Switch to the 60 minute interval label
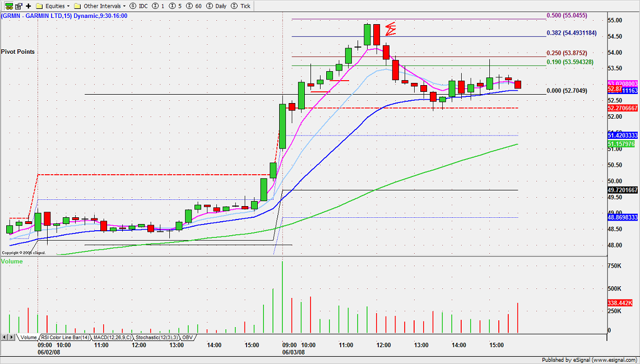Screen dimensions: 640x364 [x=199, y=6]
